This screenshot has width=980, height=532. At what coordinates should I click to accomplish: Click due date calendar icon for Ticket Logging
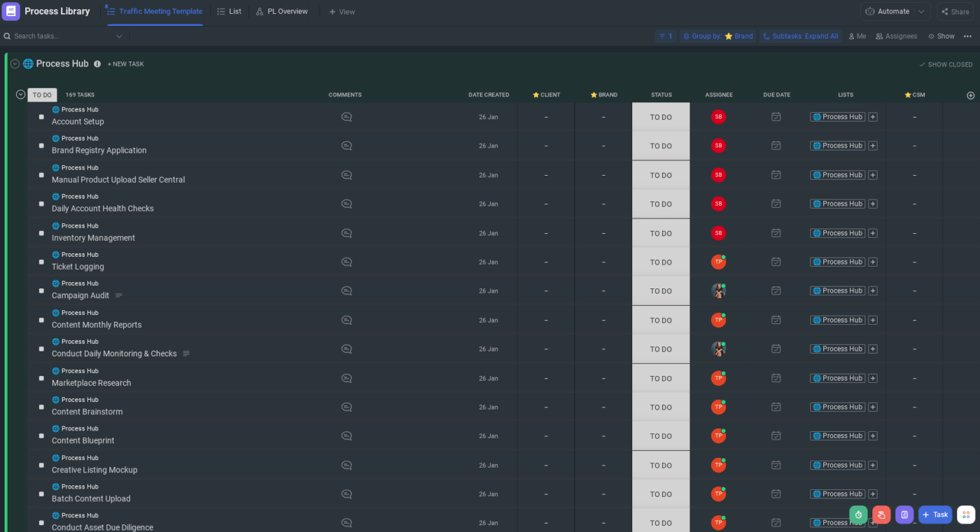(776, 262)
